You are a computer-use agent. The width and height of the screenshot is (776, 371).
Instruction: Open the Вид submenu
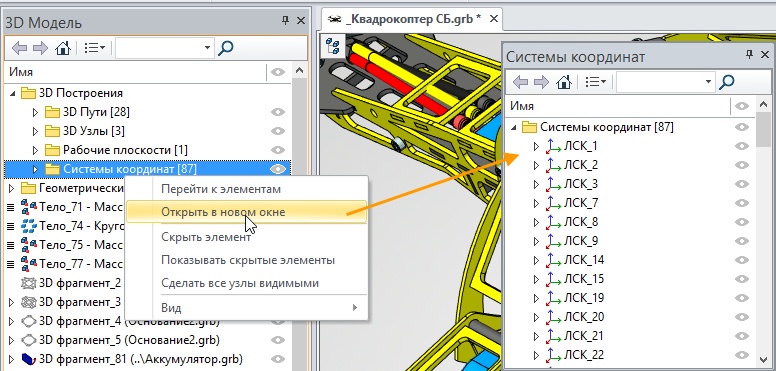tap(246, 308)
